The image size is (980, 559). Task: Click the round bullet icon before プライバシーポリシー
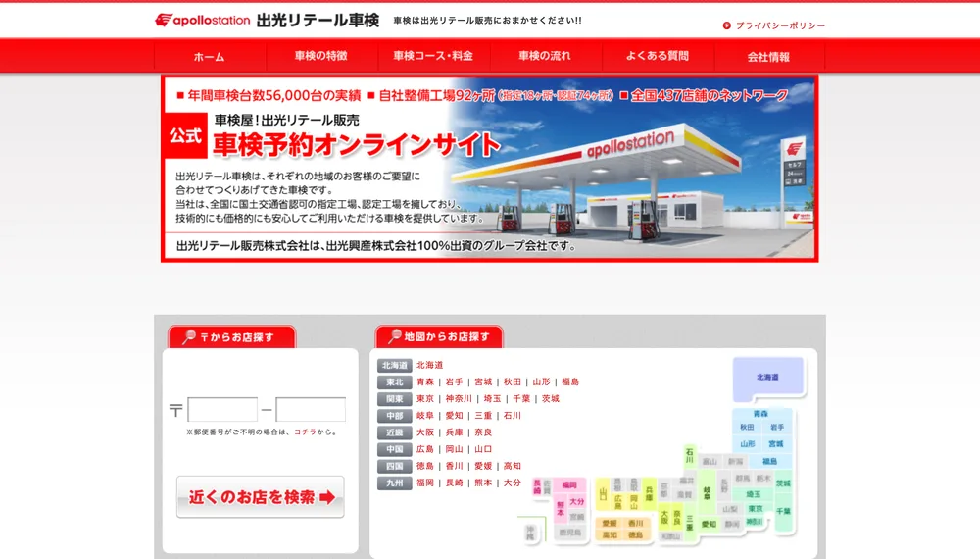pyautogui.click(x=726, y=25)
